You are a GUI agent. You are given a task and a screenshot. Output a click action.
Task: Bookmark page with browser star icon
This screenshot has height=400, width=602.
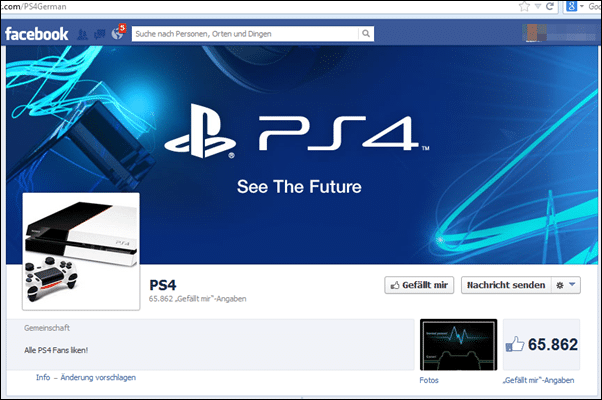pos(524,6)
